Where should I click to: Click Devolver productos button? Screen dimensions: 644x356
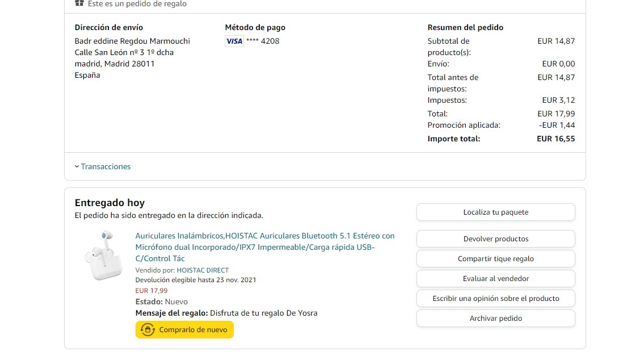495,239
